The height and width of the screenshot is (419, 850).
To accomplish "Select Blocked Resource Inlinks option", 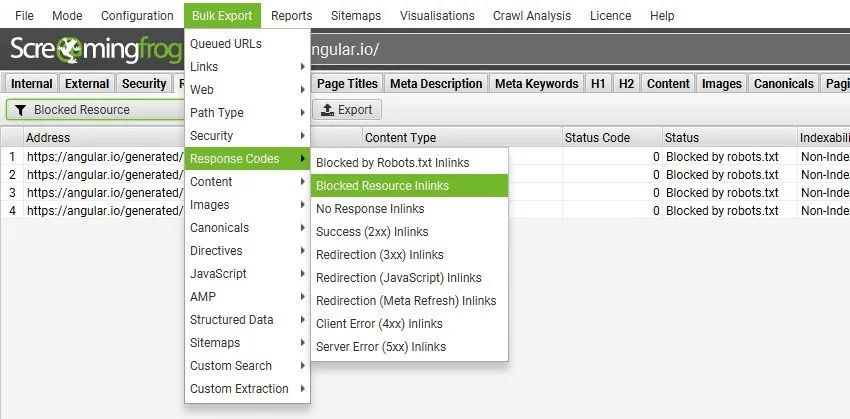I will [x=382, y=185].
